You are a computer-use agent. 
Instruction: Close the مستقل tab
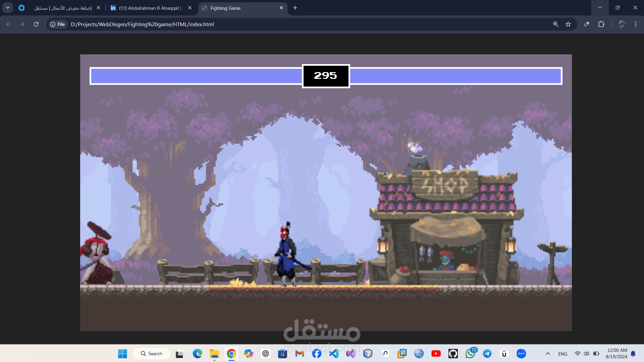pyautogui.click(x=98, y=8)
